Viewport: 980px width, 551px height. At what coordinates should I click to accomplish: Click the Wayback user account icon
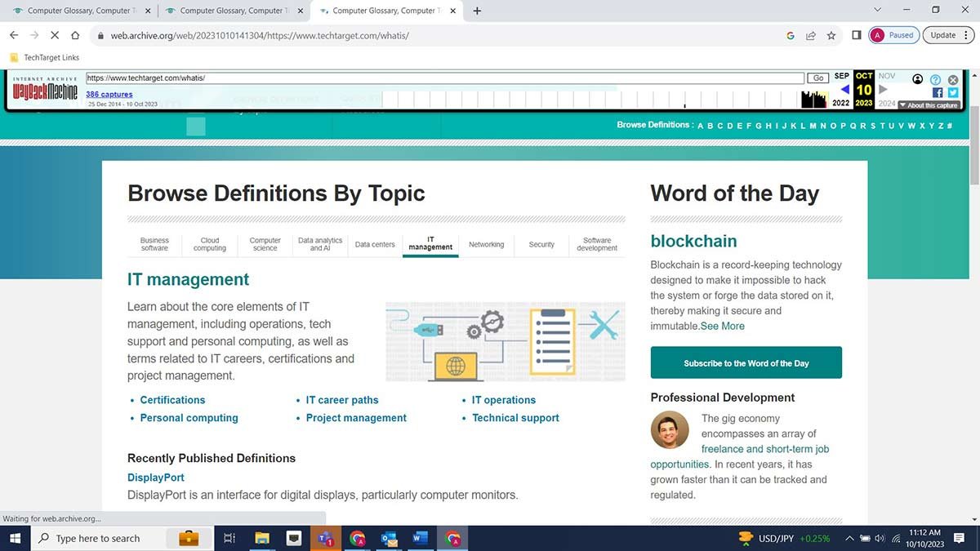tap(918, 79)
